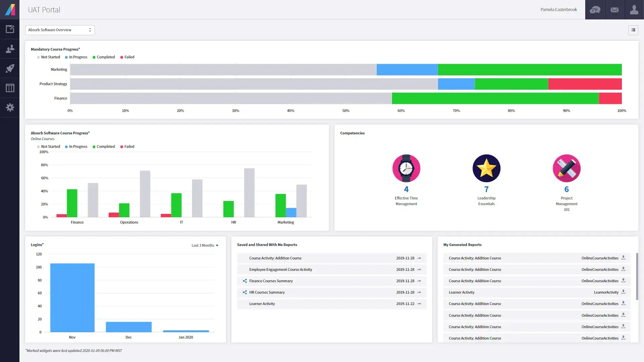Image resolution: width=644 pixels, height=362 pixels.
Task: Toggle the Completed legend in Mandatory Course Progress
Action: coord(104,57)
